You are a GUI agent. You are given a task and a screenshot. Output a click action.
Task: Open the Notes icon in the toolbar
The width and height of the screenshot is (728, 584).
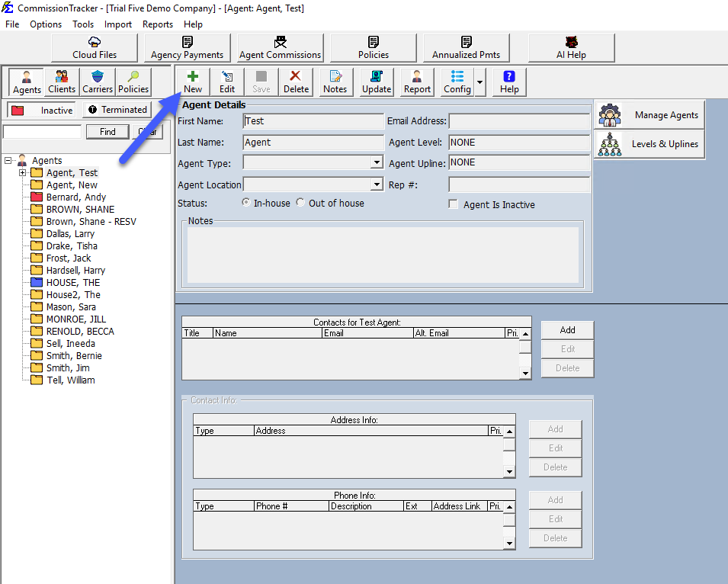tap(335, 82)
